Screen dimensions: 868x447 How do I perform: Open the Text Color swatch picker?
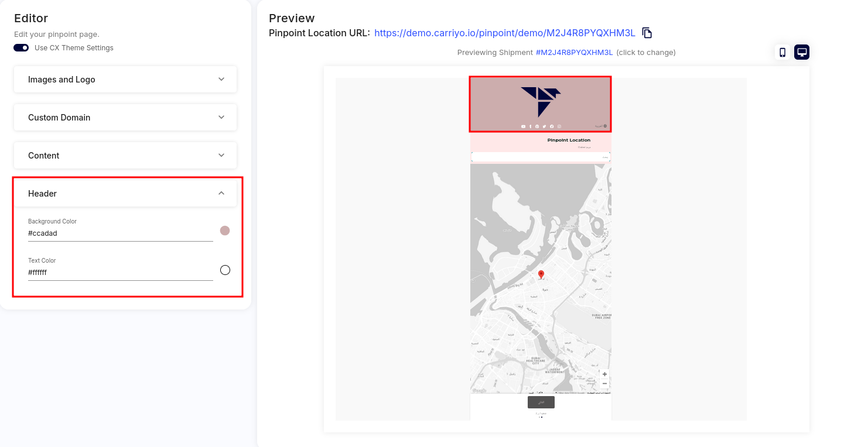(225, 270)
